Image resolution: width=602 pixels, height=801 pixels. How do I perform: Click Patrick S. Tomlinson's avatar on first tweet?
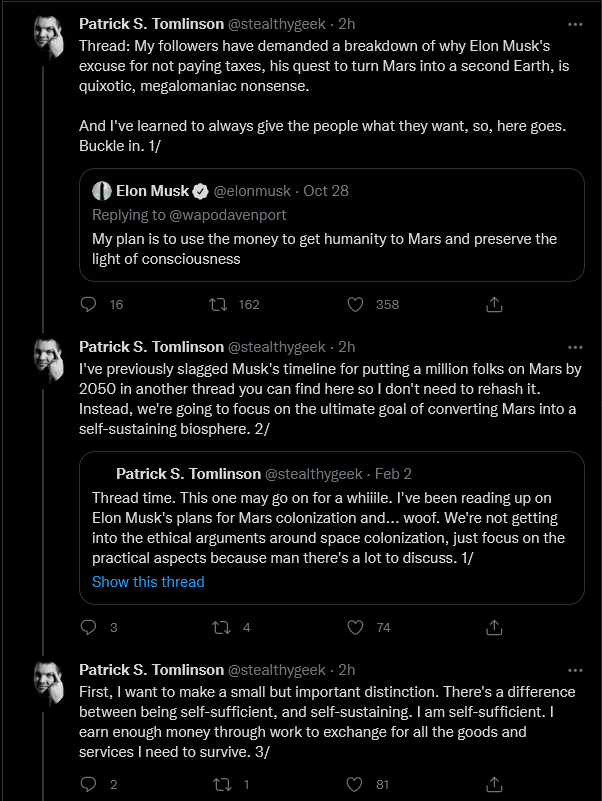point(49,36)
